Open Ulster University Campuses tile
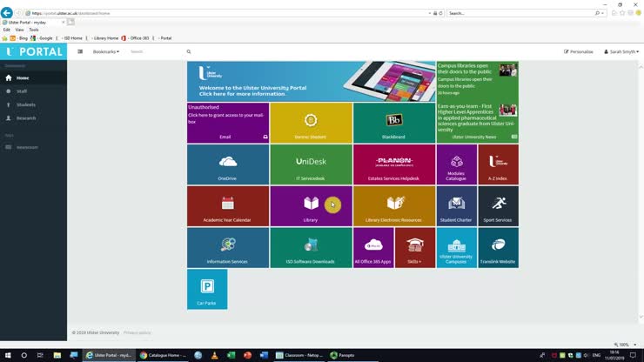Screen dimensions: 644x362 click(456, 248)
